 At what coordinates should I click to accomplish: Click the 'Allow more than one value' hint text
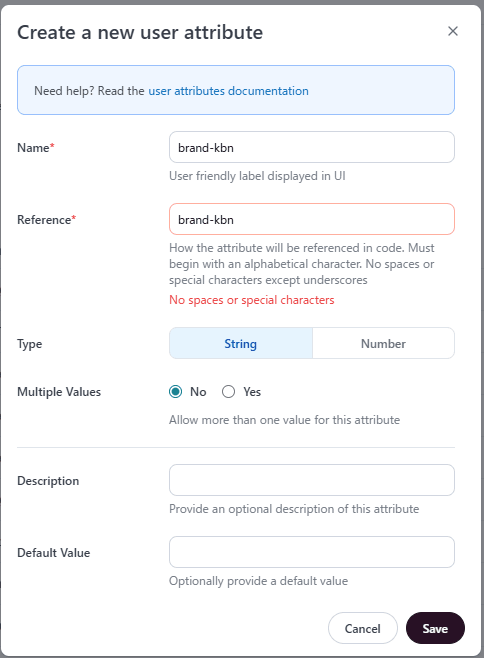(285, 420)
